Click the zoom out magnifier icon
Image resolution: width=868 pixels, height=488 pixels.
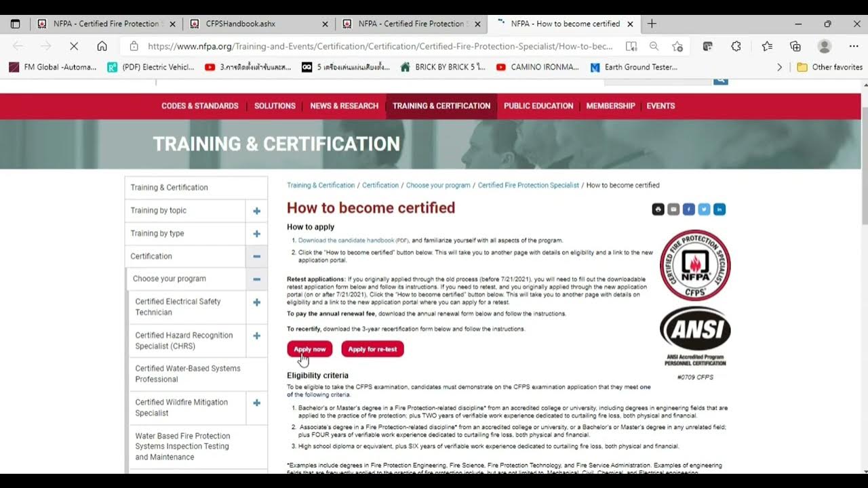tap(654, 46)
